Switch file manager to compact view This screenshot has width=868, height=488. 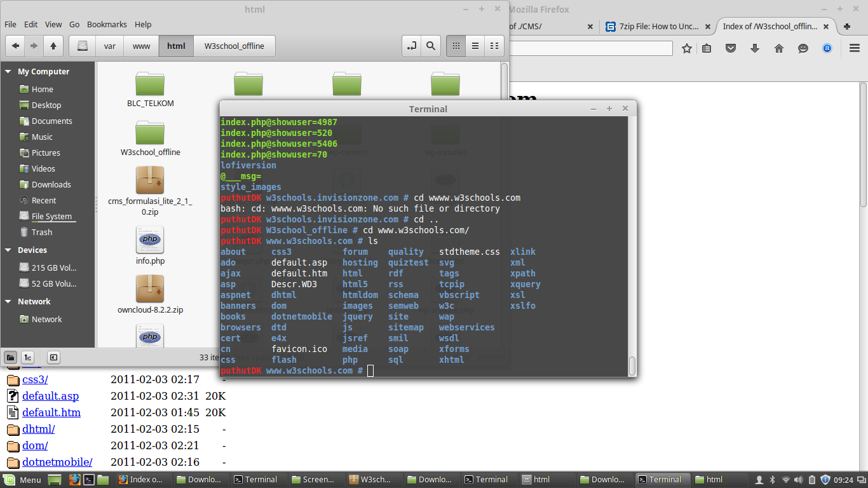point(494,46)
